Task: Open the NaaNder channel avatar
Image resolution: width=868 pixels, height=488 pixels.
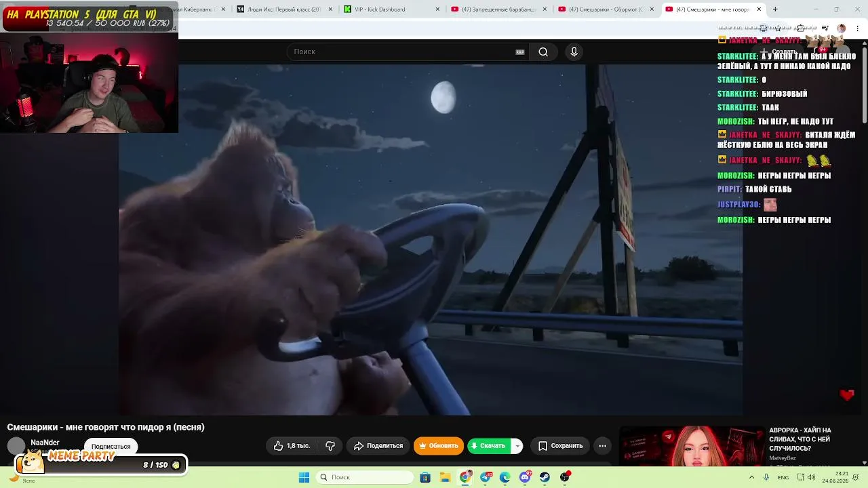Action: tap(16, 447)
